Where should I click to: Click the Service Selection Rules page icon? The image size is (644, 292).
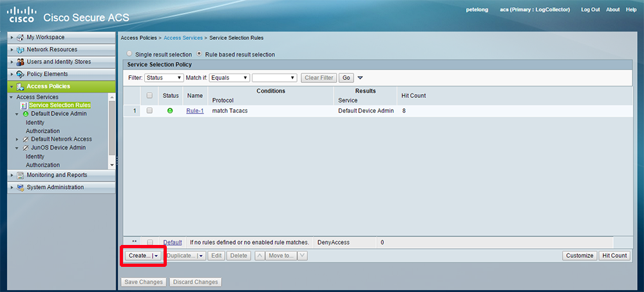coord(24,105)
